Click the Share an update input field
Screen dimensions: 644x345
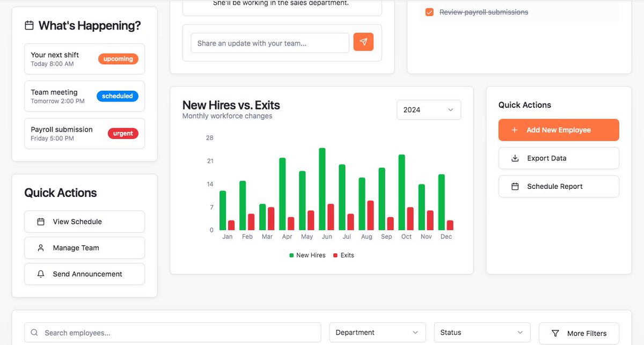click(268, 42)
